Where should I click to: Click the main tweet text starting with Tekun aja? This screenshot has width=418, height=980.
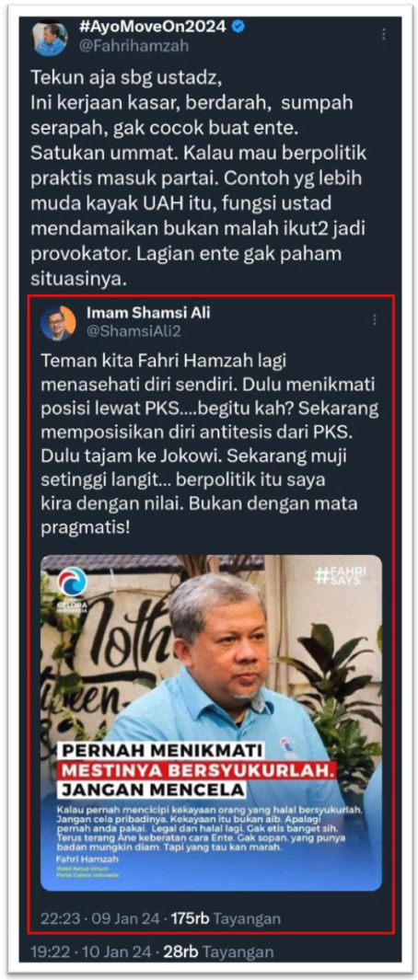point(200,179)
